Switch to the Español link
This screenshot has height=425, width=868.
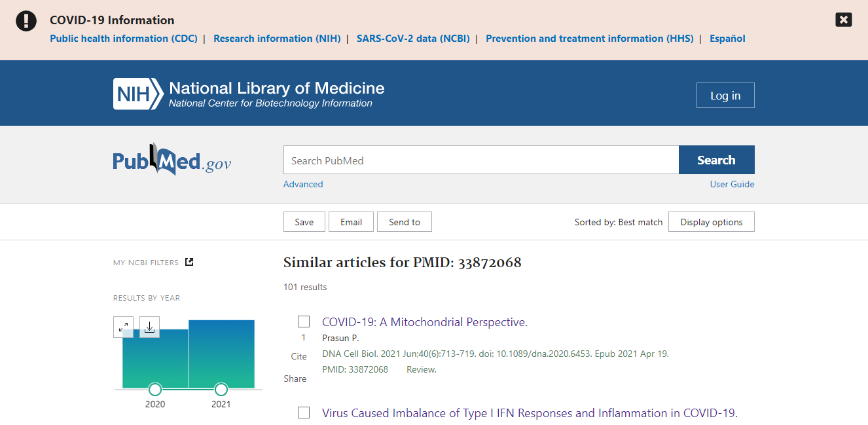click(727, 39)
